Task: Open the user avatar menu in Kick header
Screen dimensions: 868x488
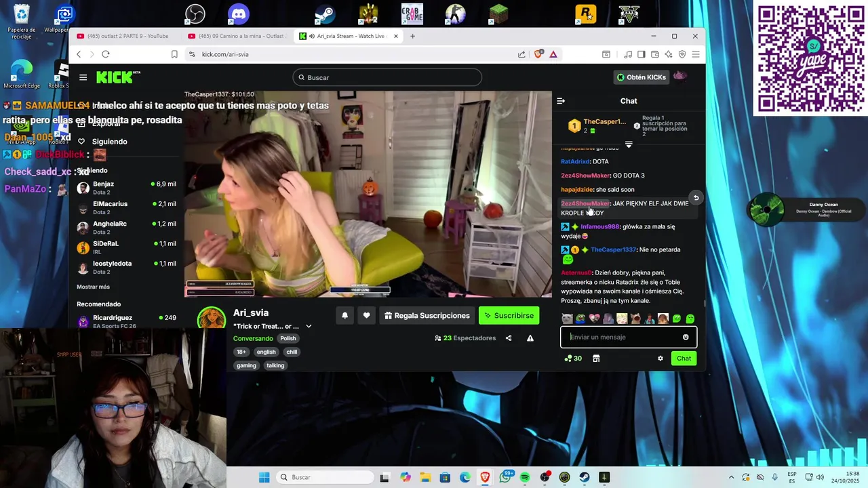Action: coord(679,77)
